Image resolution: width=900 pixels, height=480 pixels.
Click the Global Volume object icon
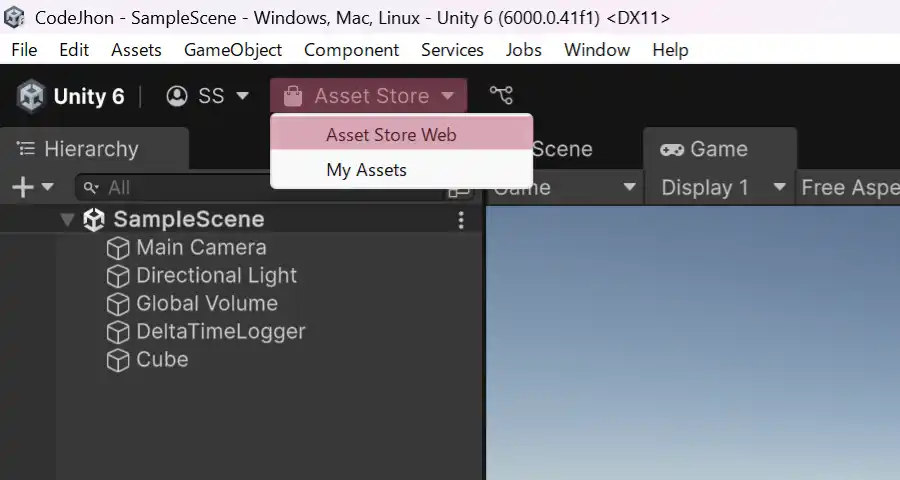pyautogui.click(x=118, y=304)
